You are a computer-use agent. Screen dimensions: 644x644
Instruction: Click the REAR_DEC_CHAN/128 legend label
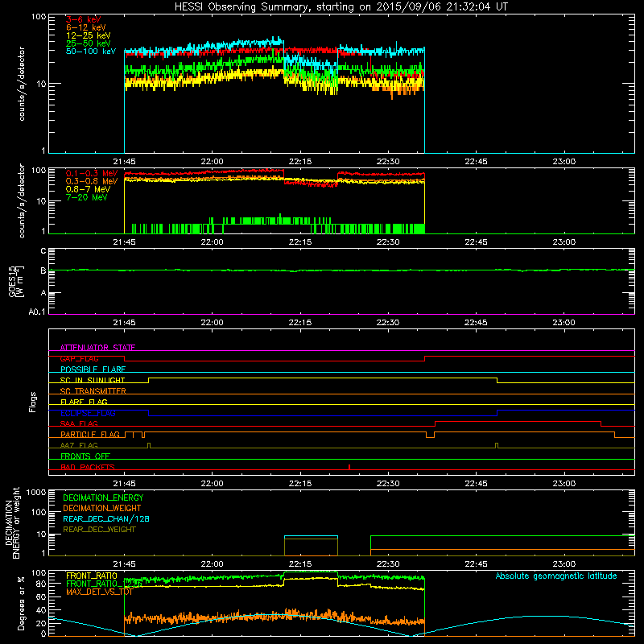[106, 518]
